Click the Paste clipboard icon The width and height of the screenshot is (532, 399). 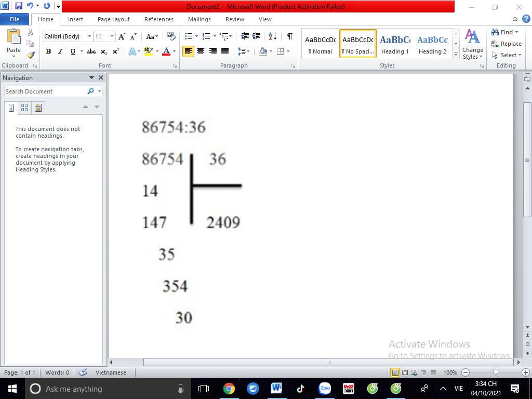click(x=14, y=37)
